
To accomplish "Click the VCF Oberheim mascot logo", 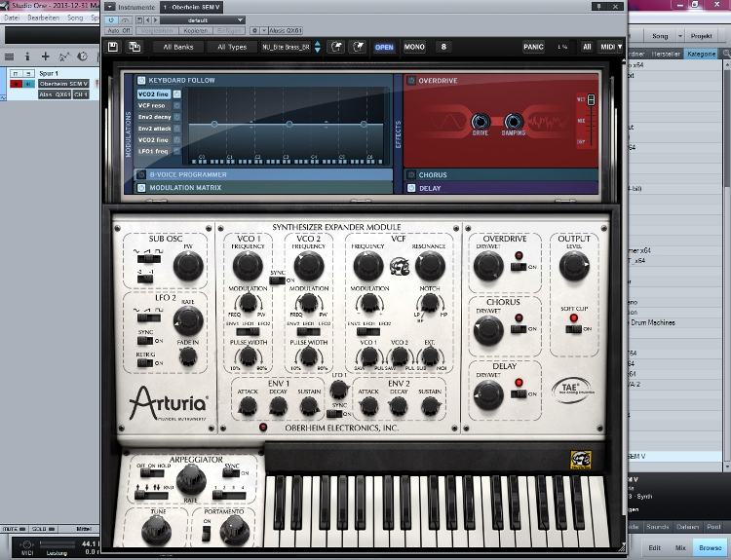I will [x=399, y=267].
